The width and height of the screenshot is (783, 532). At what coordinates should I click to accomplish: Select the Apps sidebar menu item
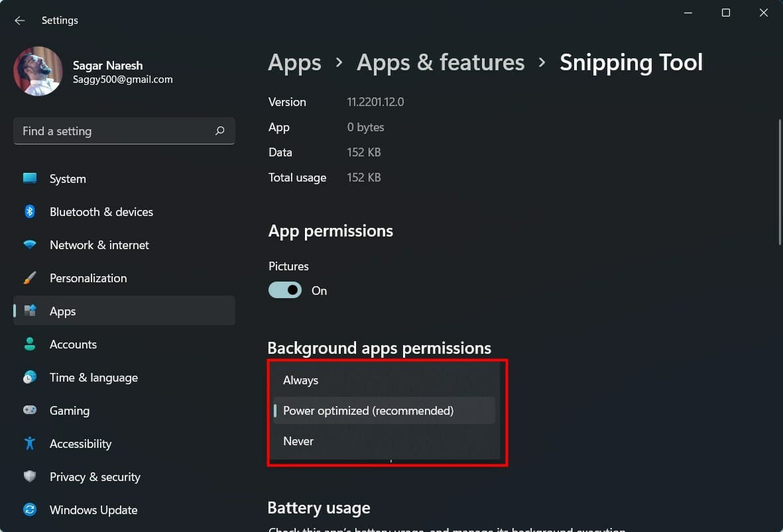pos(62,311)
